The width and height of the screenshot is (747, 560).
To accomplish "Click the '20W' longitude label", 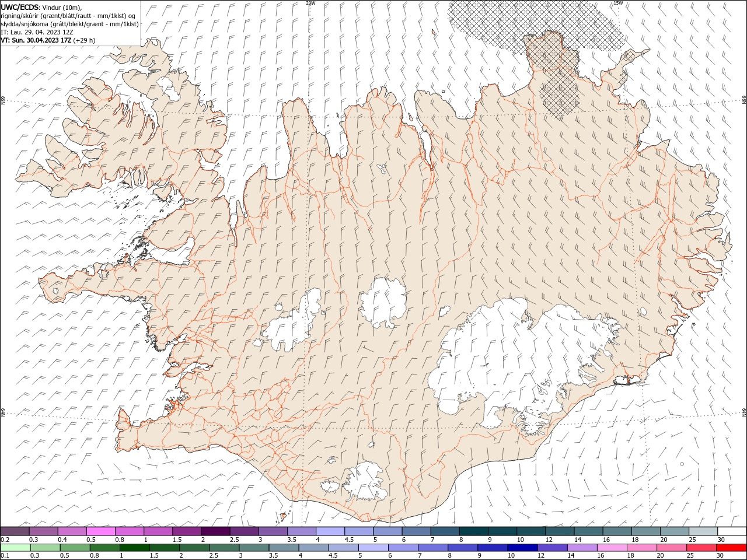I will point(310,3).
